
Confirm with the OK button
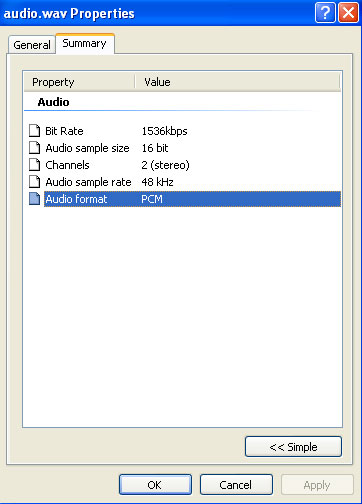[x=155, y=485]
